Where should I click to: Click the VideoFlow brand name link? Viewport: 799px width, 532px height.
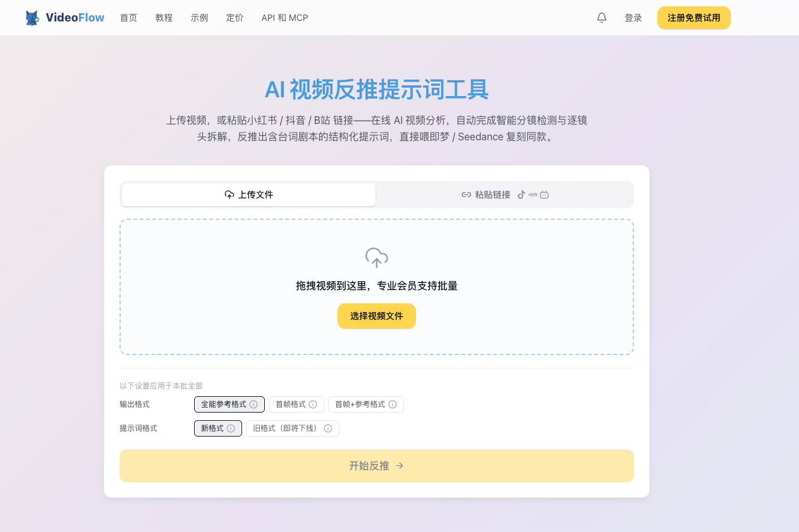pyautogui.click(x=75, y=18)
